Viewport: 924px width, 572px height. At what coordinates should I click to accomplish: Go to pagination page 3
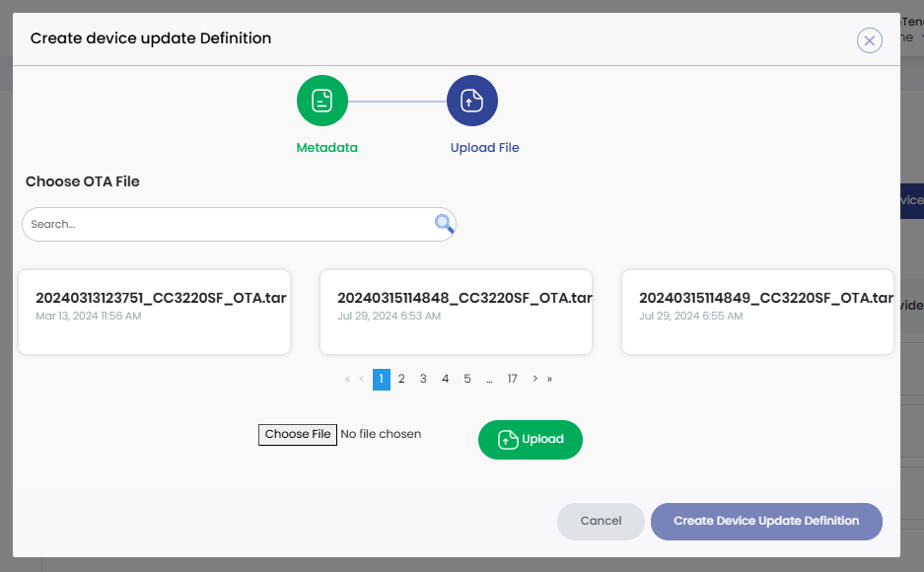click(423, 380)
